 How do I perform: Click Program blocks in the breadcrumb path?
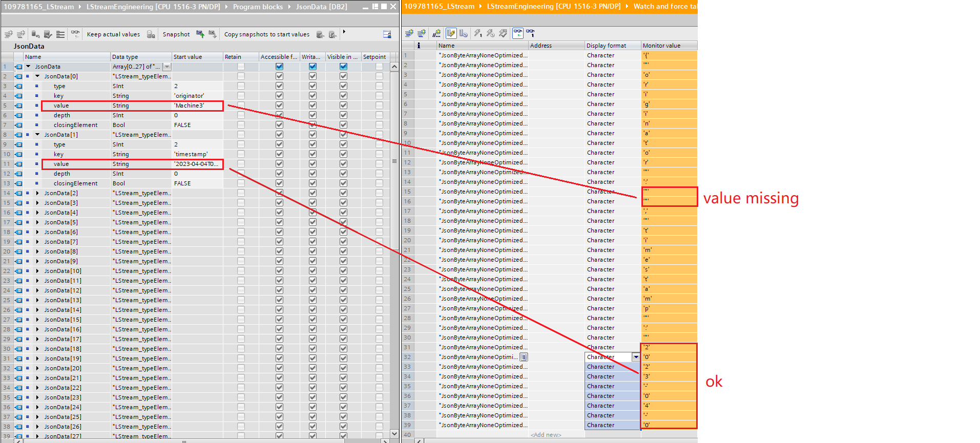pos(258,7)
